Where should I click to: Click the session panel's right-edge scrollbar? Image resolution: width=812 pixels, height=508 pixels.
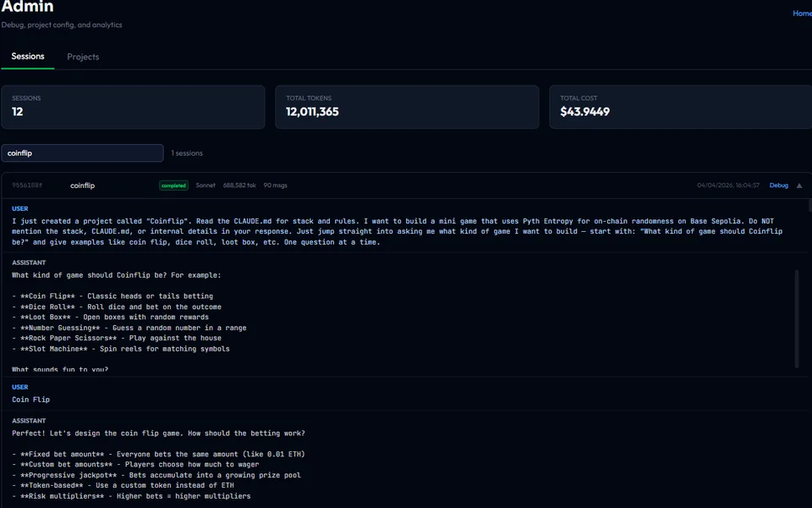[x=810, y=206]
